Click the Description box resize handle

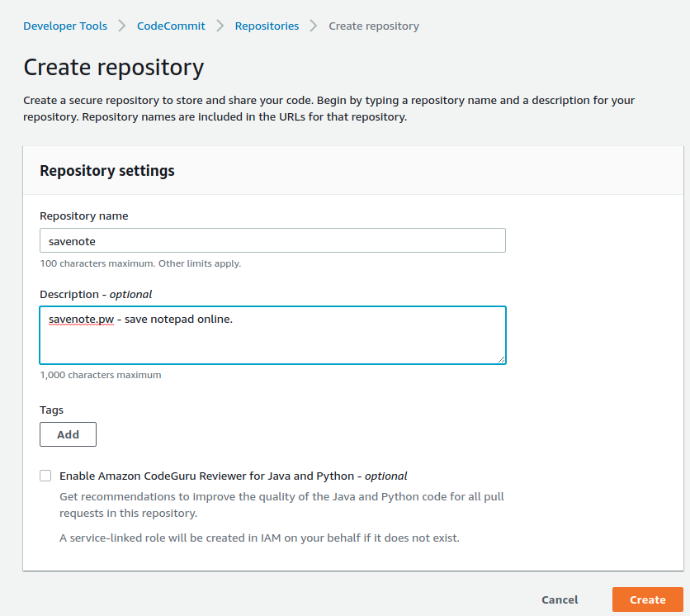501,359
